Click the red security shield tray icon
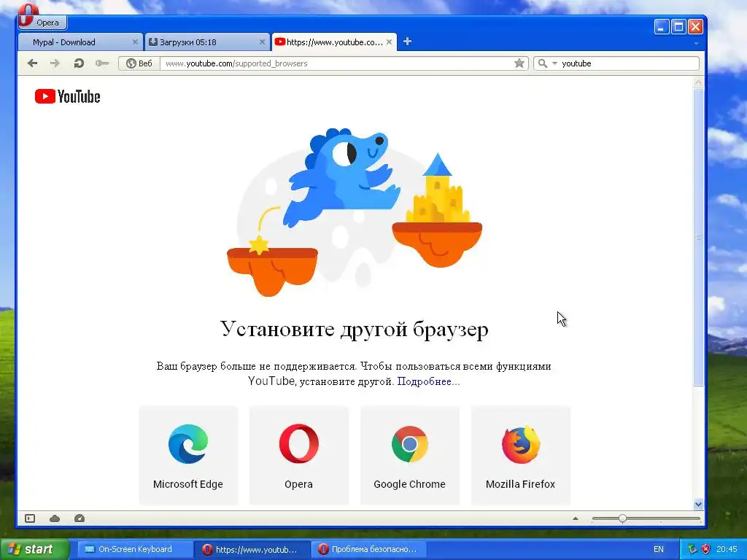747x560 pixels. [705, 550]
